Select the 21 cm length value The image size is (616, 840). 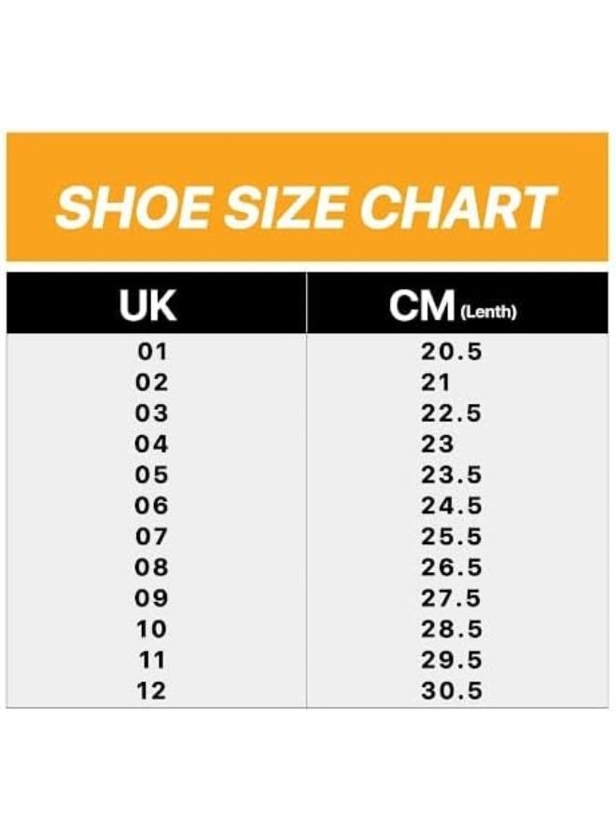(x=436, y=383)
